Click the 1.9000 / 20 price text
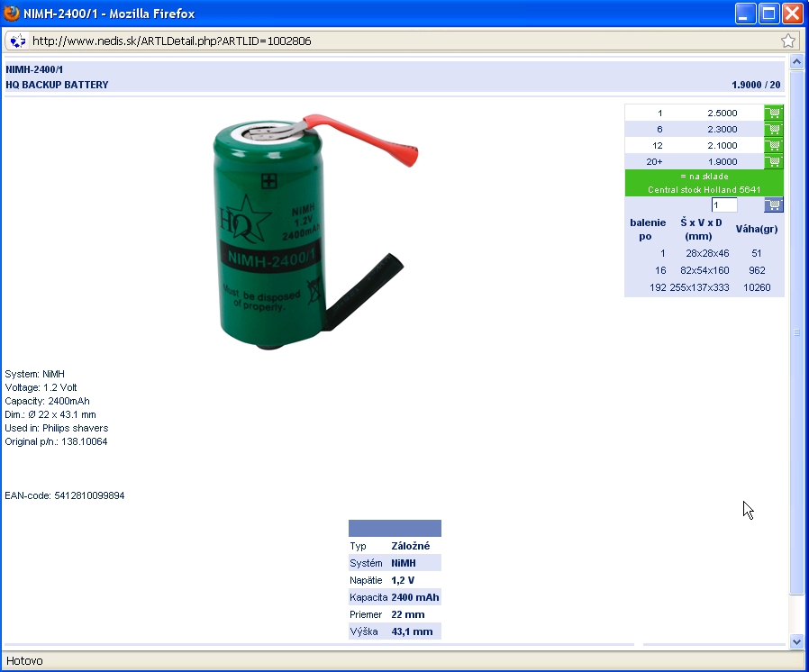809x672 pixels. [756, 85]
